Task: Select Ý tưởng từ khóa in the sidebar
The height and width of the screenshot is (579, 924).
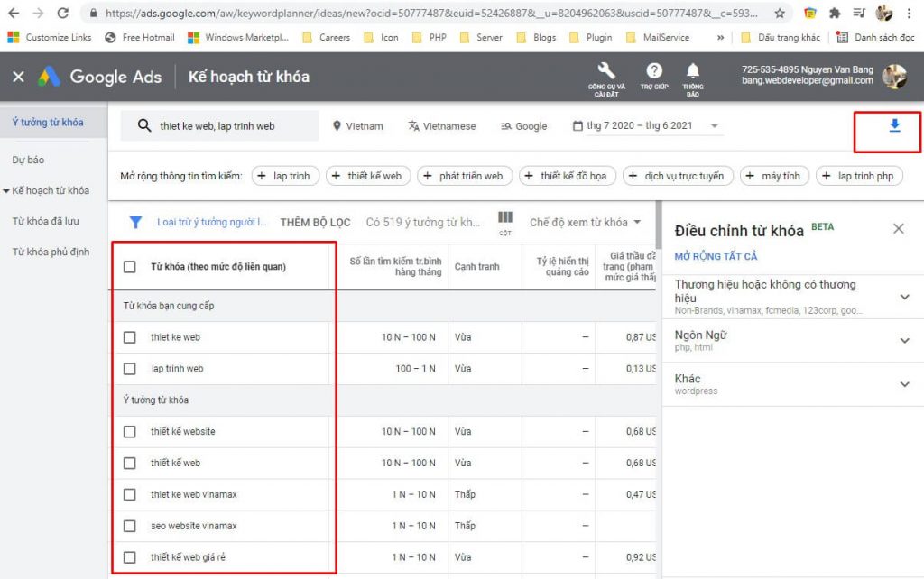Action: click(x=48, y=122)
